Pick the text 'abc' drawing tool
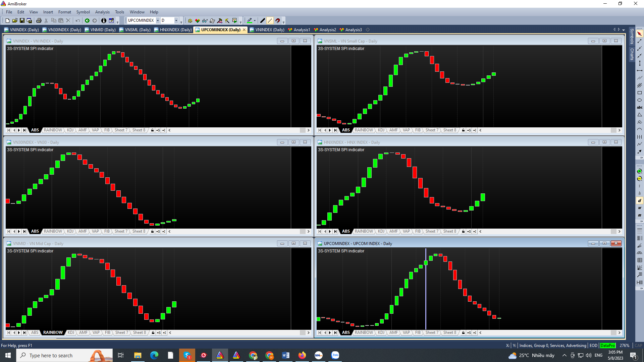Viewport: 644px width, 362px height. [639, 108]
